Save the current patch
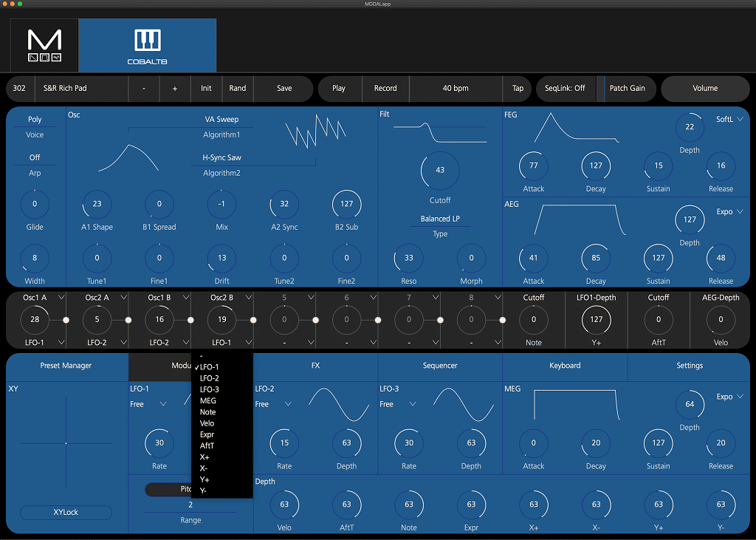 click(x=284, y=89)
